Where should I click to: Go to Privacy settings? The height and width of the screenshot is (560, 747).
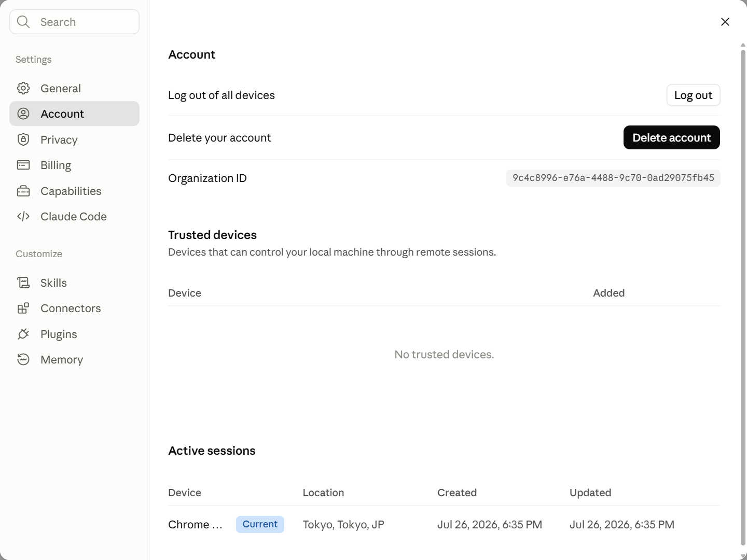click(x=74, y=139)
